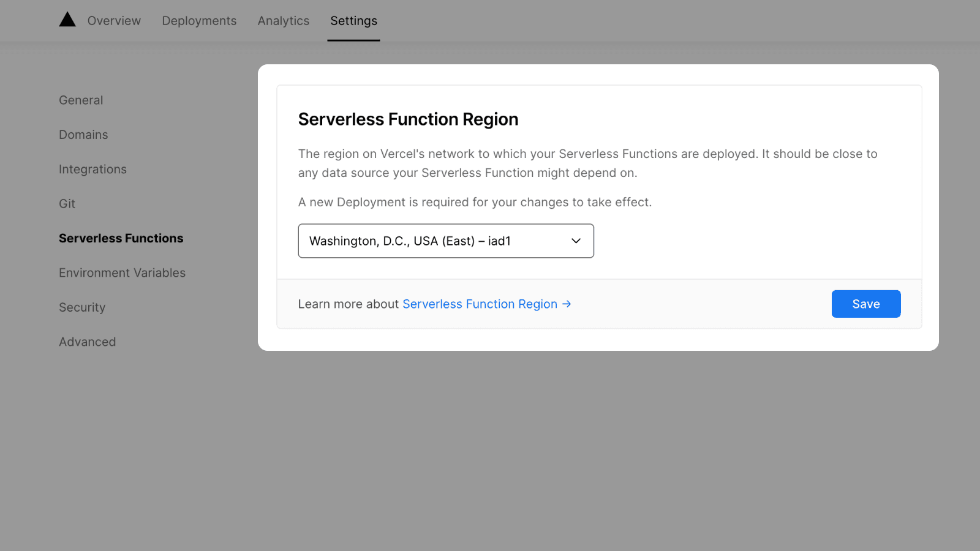Open the Overview tab
The image size is (980, 551).
[x=114, y=21]
